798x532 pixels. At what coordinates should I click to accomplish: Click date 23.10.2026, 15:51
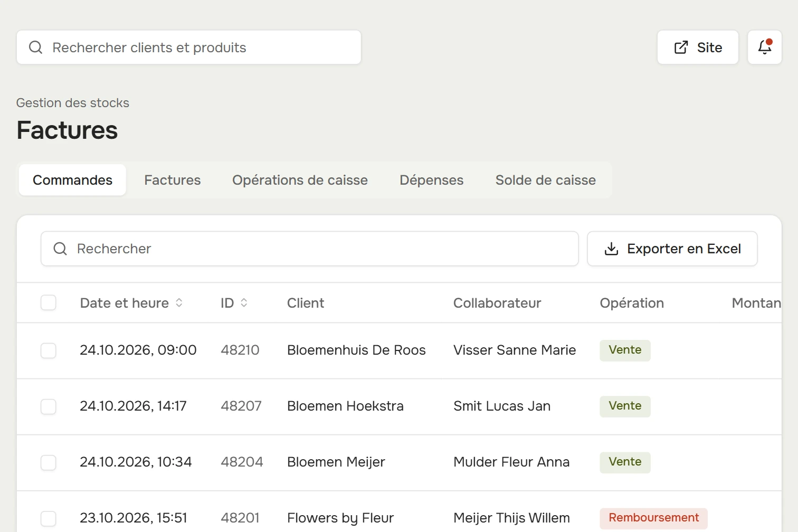pyautogui.click(x=134, y=518)
